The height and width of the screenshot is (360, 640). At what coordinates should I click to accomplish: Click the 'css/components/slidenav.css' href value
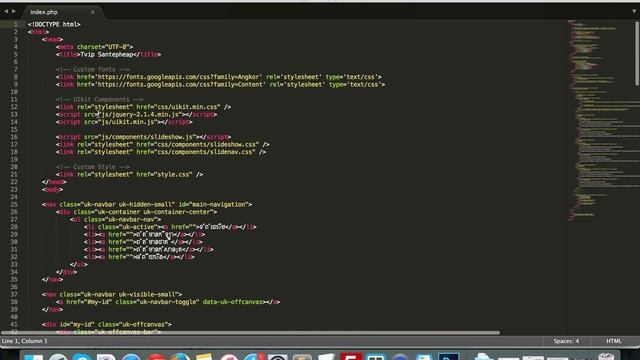(205, 152)
